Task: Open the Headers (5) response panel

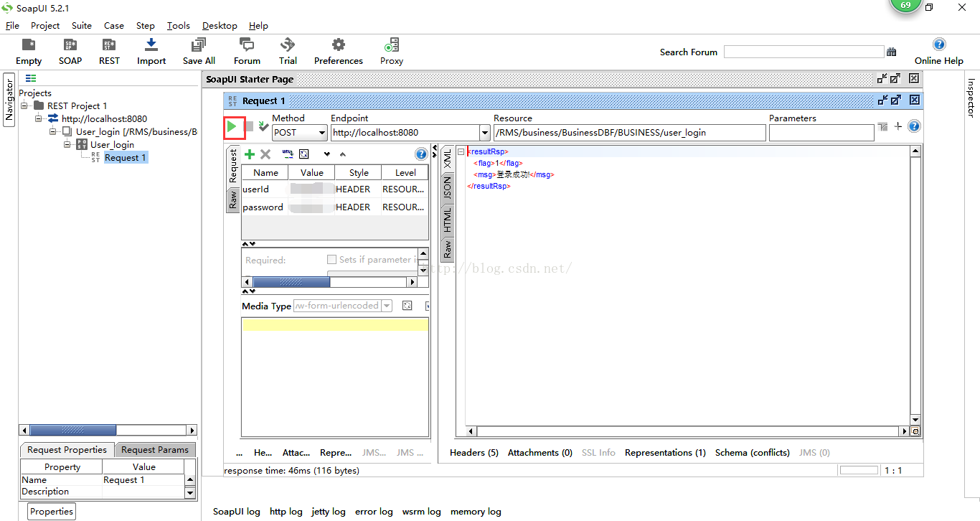Action: click(x=474, y=453)
